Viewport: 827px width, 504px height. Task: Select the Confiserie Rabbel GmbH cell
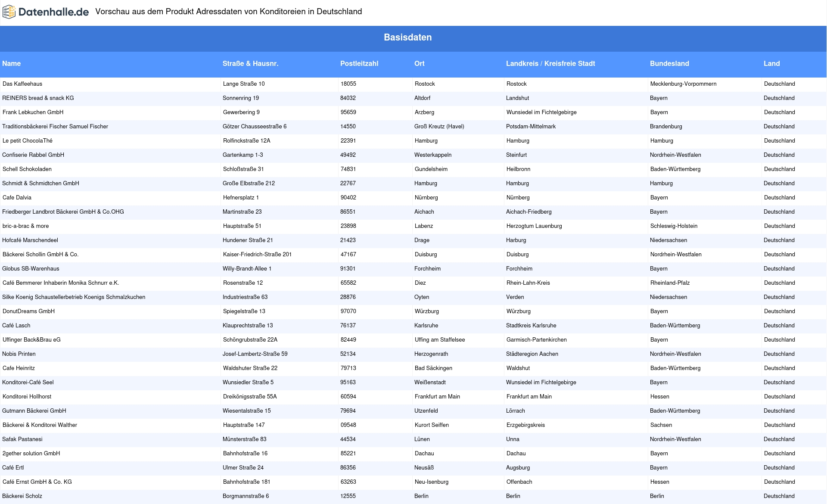pos(33,155)
